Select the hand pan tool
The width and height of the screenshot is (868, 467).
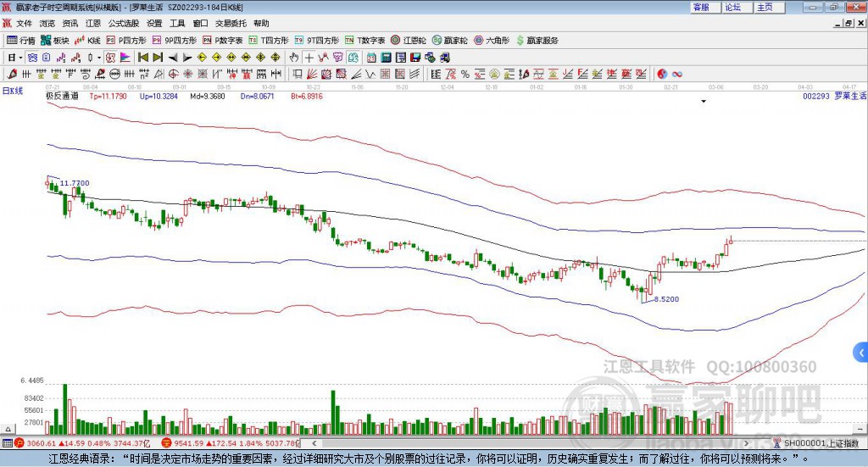coord(294,58)
